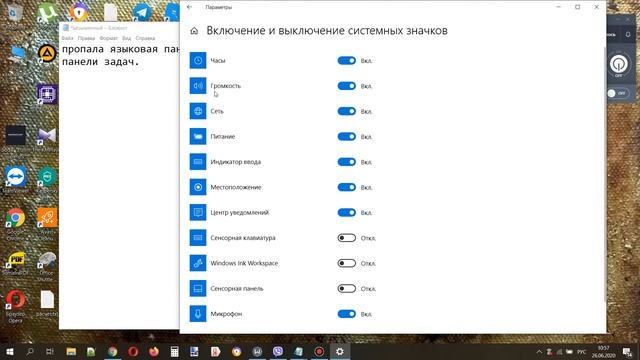Click the Settings gear taskbar icon
The width and height of the screenshot is (640, 360).
pyautogui.click(x=340, y=351)
